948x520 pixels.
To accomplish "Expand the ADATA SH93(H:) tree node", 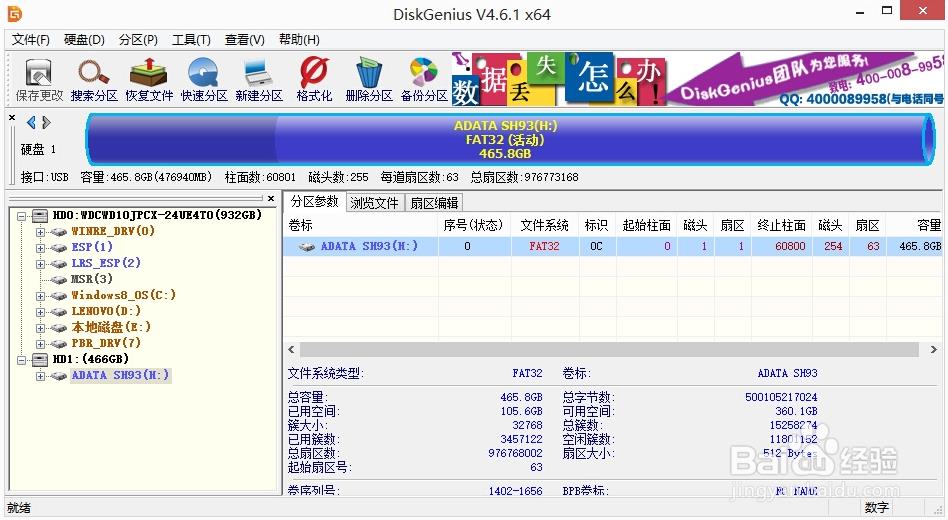I will [x=41, y=376].
